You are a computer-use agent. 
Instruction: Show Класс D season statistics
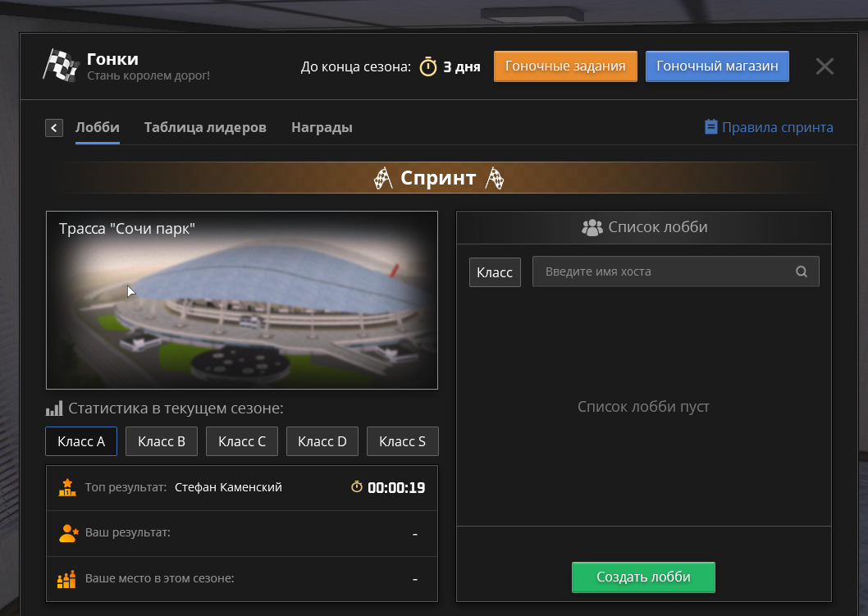322,441
